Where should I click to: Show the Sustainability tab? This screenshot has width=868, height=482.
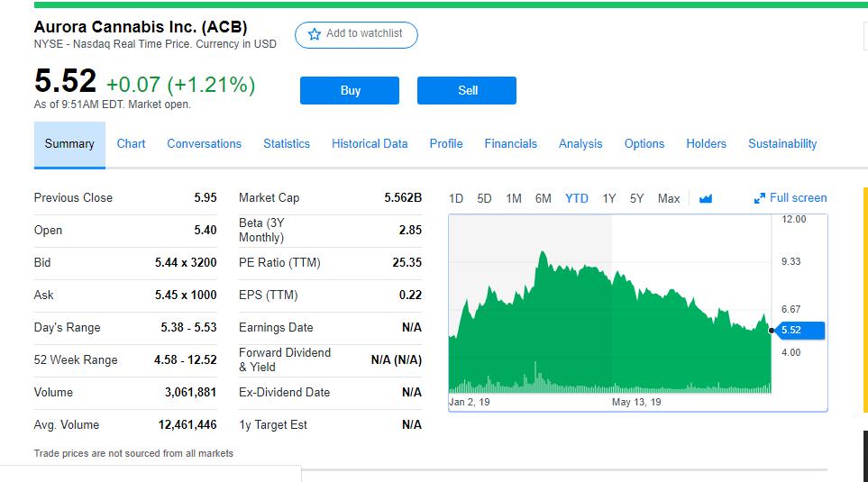click(782, 144)
